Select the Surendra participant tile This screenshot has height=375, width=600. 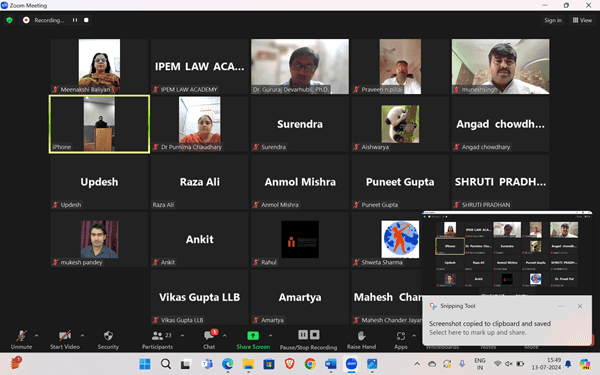point(300,124)
